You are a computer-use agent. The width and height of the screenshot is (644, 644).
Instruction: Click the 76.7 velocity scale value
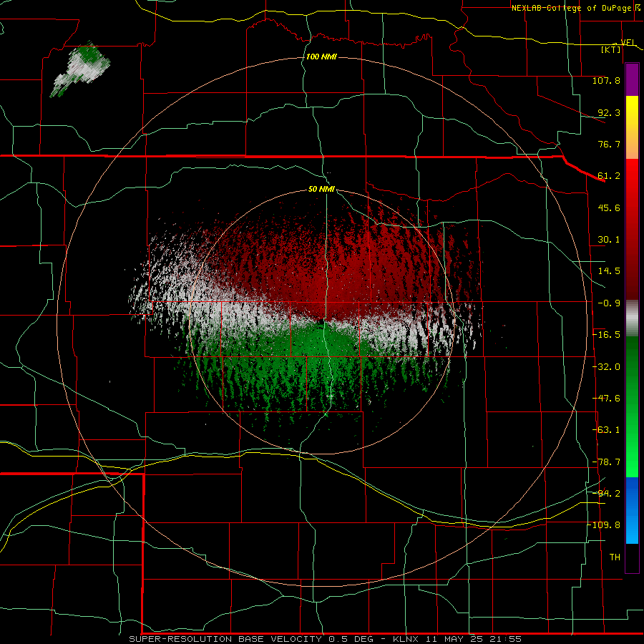point(609,144)
